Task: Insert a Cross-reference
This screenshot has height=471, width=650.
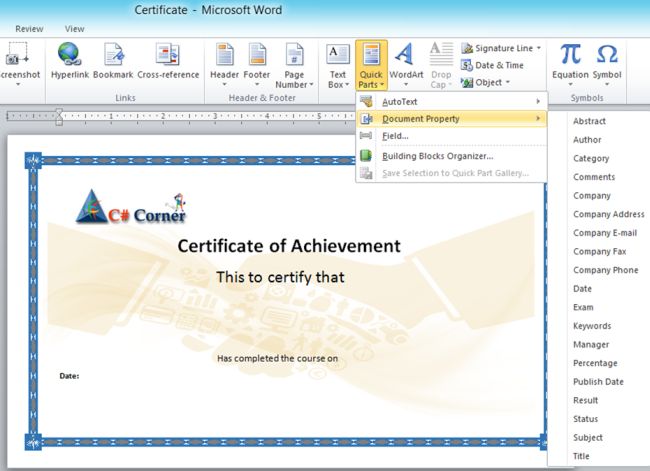Action: click(168, 61)
